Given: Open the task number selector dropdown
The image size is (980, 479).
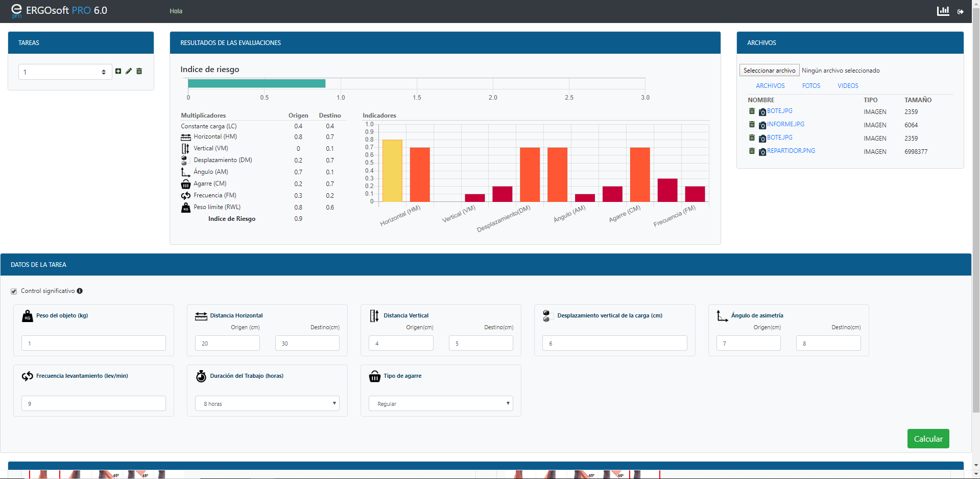Looking at the screenshot, I should 65,72.
